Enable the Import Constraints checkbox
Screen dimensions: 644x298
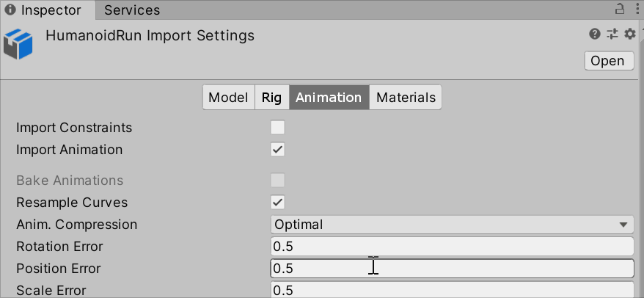point(277,128)
